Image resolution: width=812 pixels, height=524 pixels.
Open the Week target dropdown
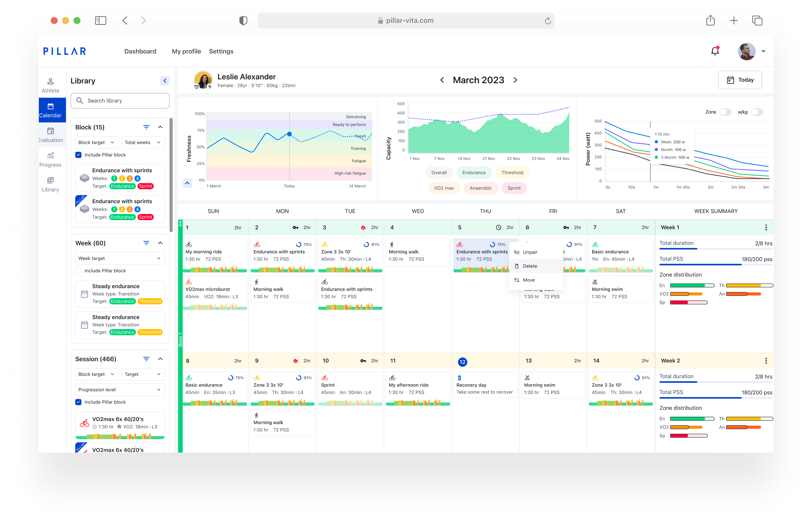click(x=119, y=258)
